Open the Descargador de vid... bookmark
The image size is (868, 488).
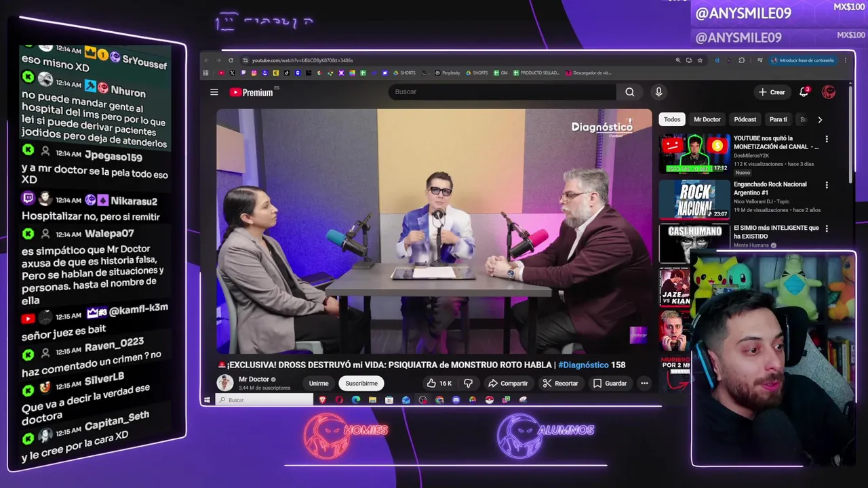(589, 73)
